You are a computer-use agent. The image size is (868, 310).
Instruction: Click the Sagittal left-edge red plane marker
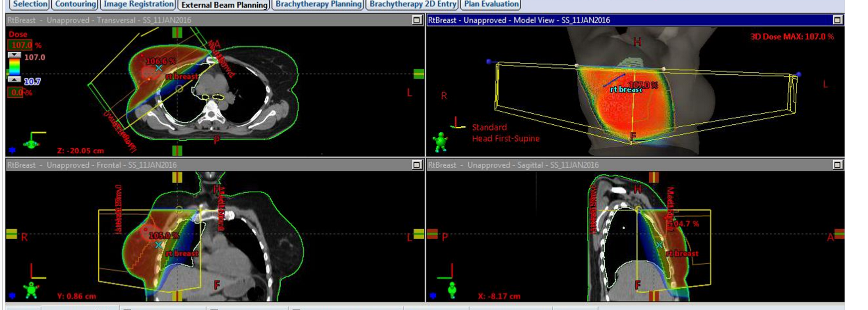(432, 234)
